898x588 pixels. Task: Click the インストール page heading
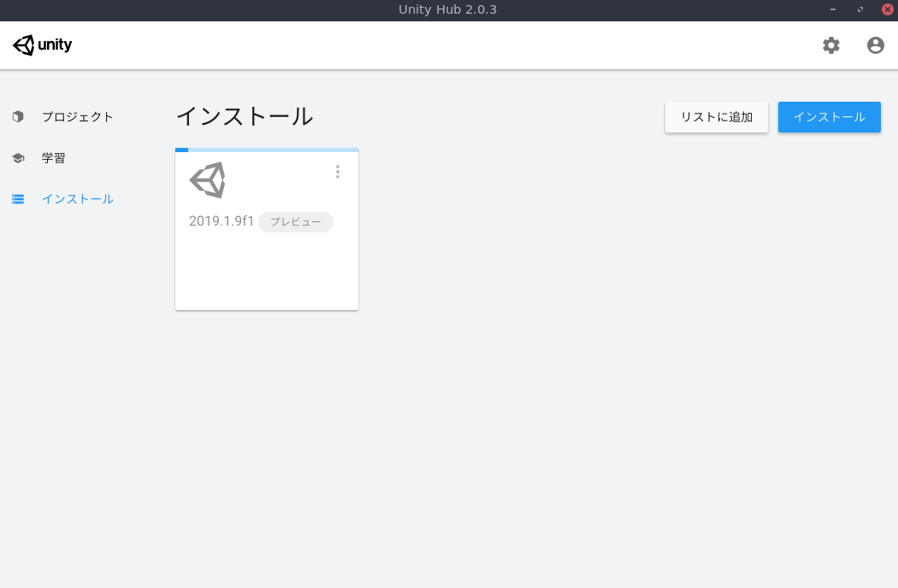tap(245, 117)
